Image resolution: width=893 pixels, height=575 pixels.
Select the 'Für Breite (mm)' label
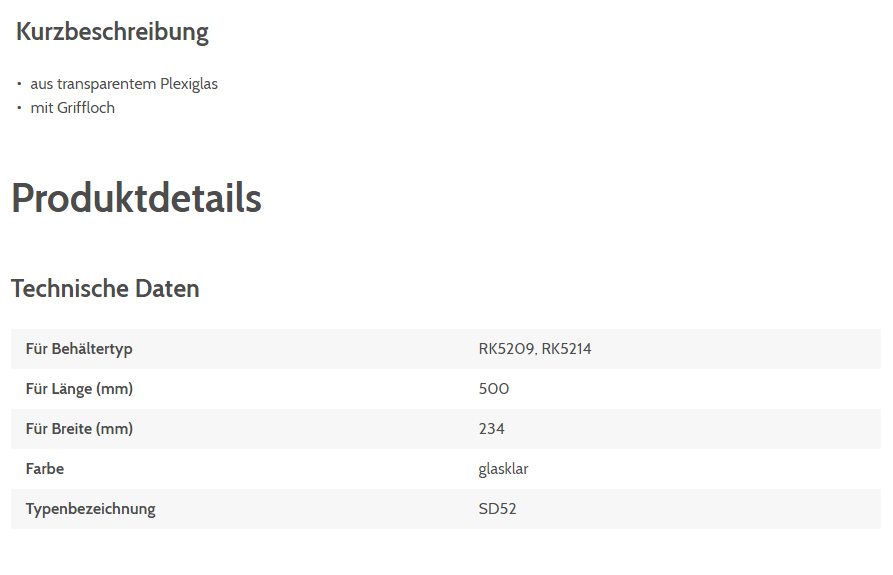pyautogui.click(x=79, y=429)
